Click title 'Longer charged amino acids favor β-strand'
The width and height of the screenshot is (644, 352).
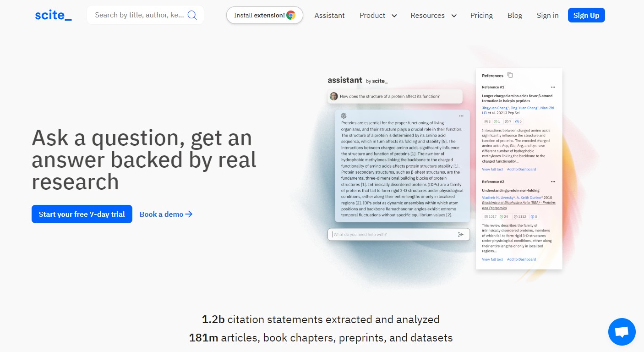[517, 98]
